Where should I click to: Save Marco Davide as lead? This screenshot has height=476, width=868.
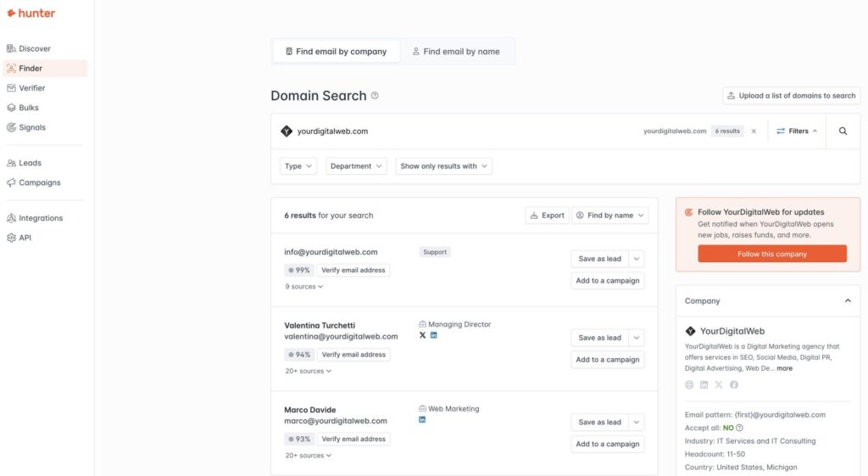coord(599,423)
